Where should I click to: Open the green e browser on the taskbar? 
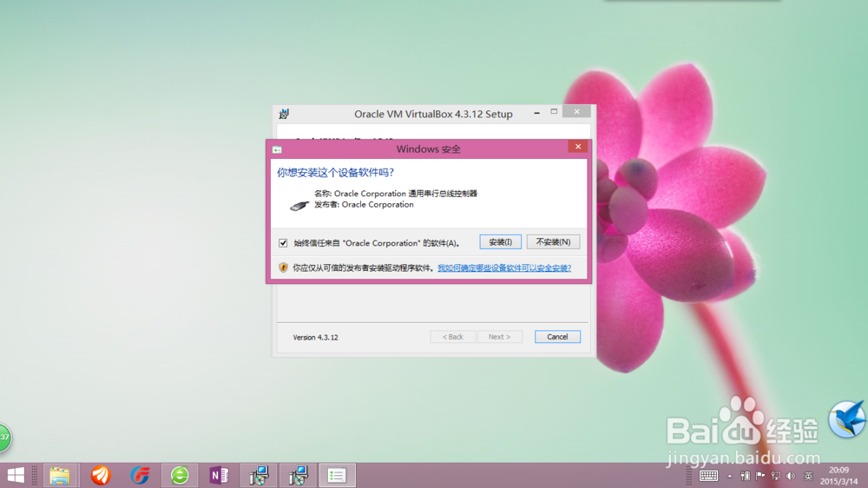(x=180, y=475)
